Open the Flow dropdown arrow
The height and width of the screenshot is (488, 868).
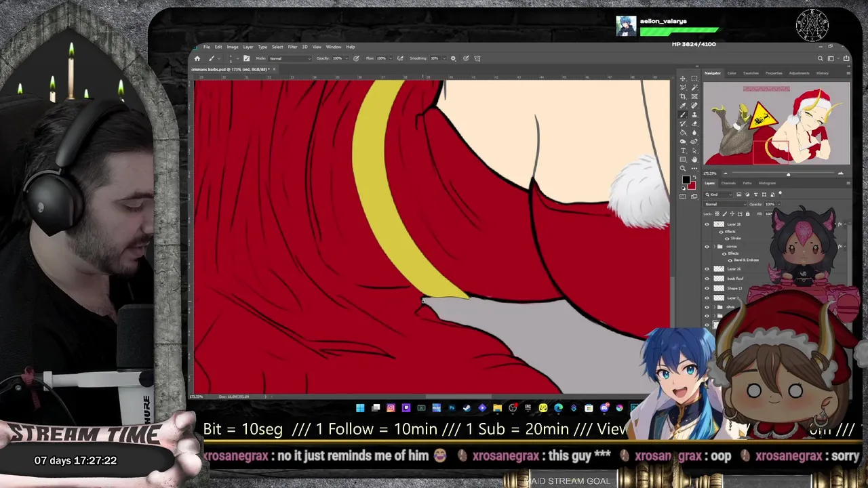(391, 58)
